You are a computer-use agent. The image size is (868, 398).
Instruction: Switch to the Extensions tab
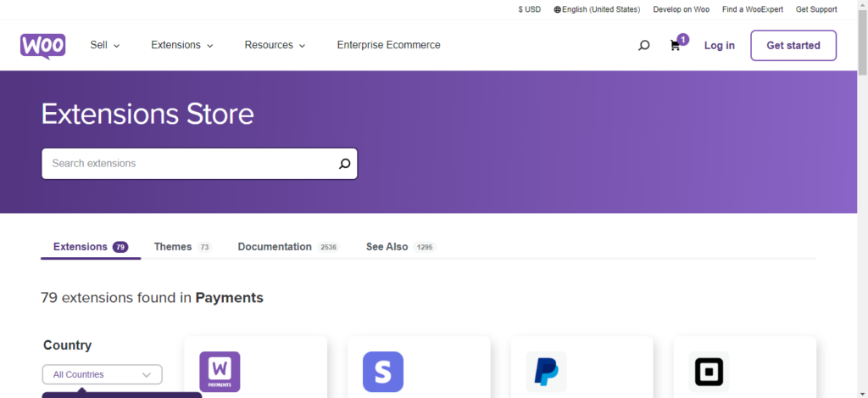click(91, 247)
